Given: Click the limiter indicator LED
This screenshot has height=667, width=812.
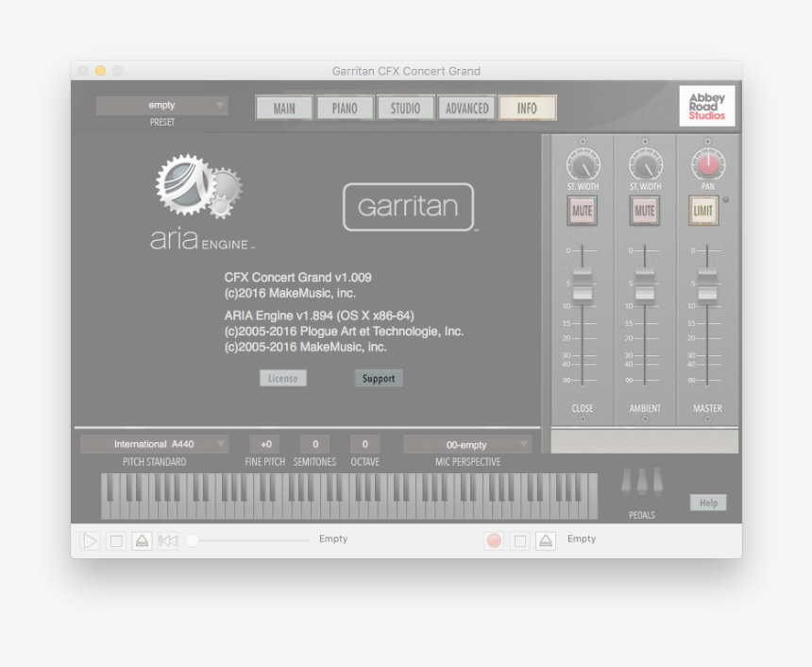Looking at the screenshot, I should 726,199.
